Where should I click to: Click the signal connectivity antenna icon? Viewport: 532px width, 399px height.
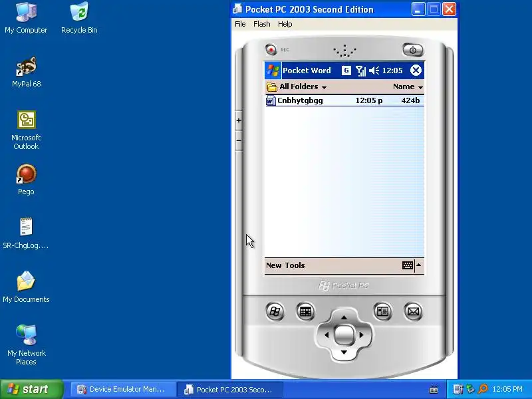click(x=360, y=70)
